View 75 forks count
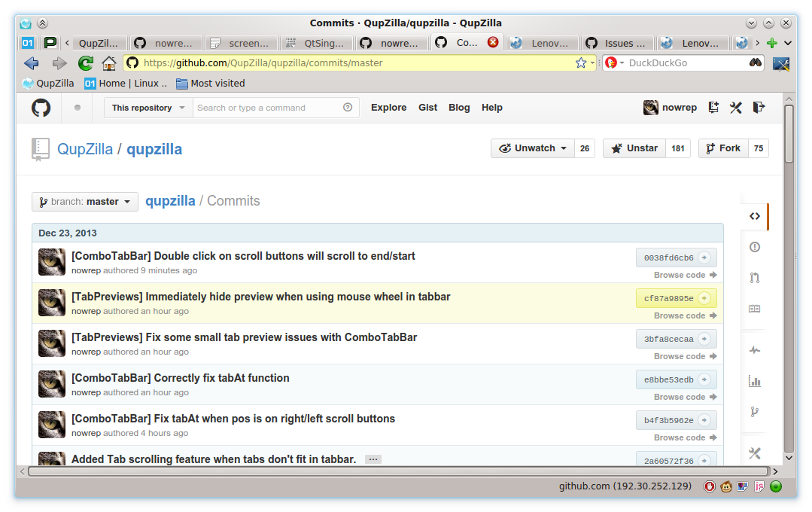The height and width of the screenshot is (512, 812). [x=758, y=148]
